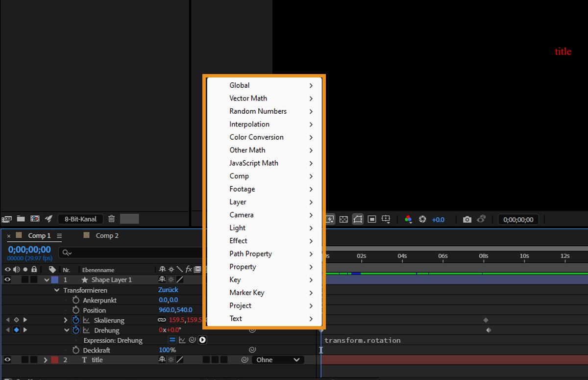The width and height of the screenshot is (588, 380).
Task: Disable the Drehung expression via equals sign
Action: pyautogui.click(x=172, y=340)
